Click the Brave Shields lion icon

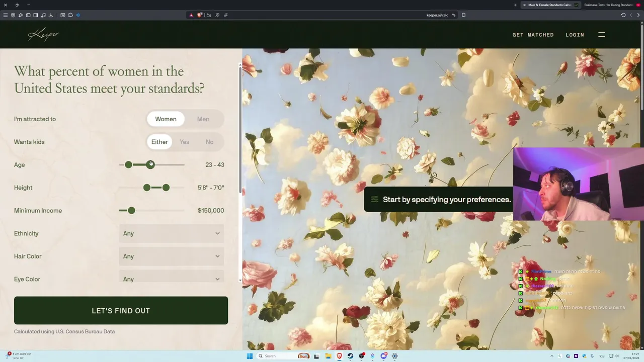tap(200, 15)
